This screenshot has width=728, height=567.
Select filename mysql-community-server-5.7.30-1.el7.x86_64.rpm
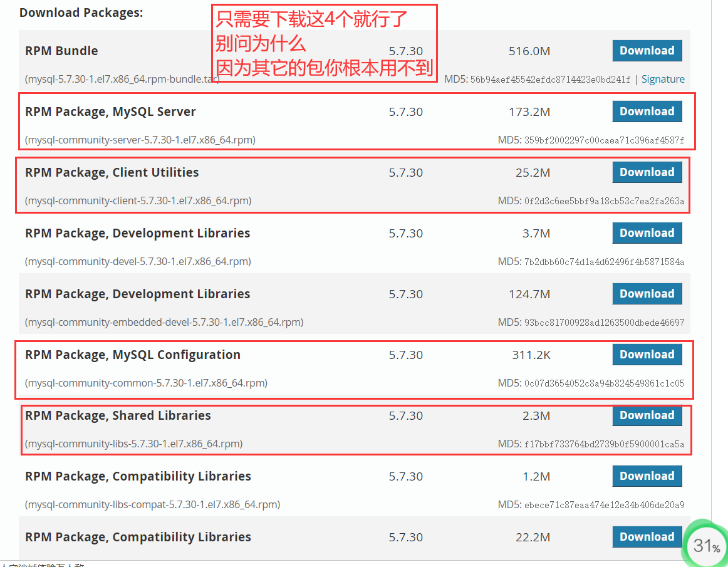tap(140, 140)
